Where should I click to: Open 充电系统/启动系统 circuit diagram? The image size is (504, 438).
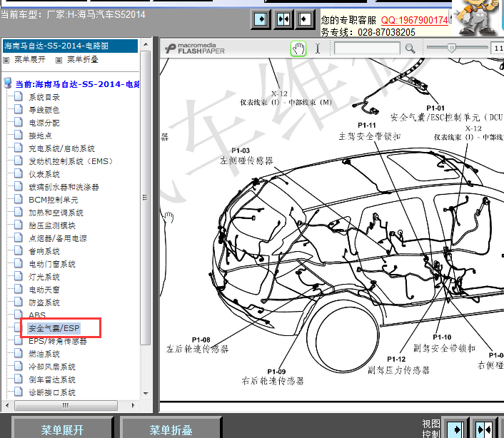click(61, 148)
